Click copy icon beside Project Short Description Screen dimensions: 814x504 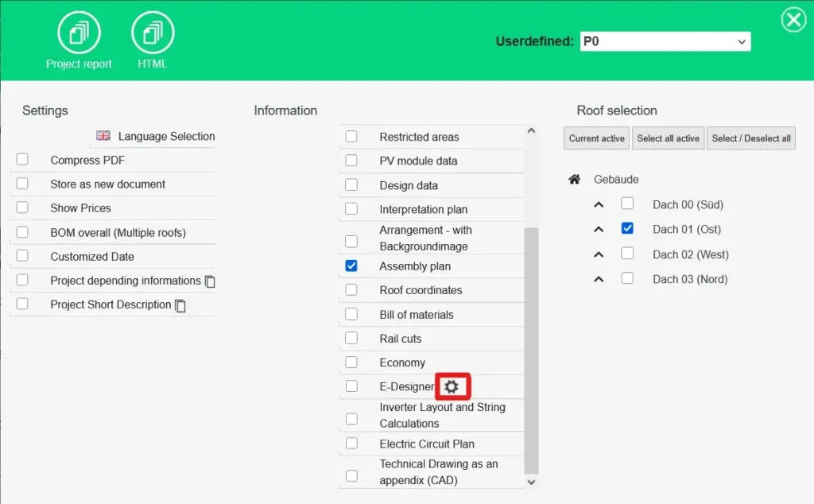(180, 305)
